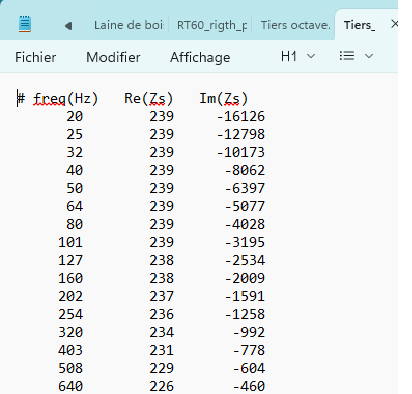Click Re(Zs) value 238 in 127 Hz row
Viewport: 412px width, 394px height.
161,260
